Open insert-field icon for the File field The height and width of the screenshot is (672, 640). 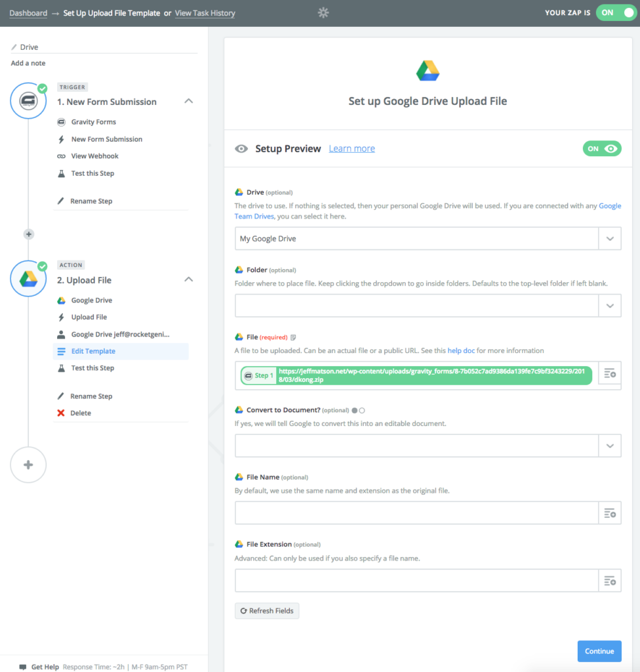[610, 373]
